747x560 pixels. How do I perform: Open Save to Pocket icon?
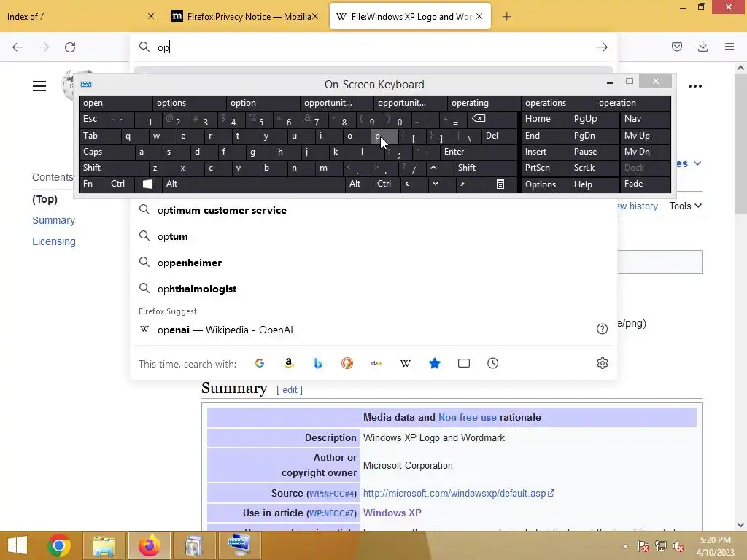coord(676,47)
